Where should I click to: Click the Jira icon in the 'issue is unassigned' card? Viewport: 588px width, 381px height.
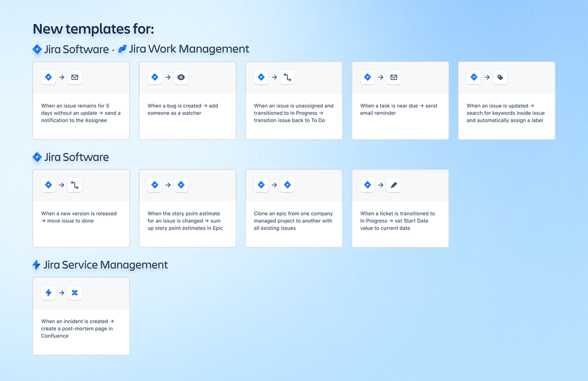click(x=262, y=77)
